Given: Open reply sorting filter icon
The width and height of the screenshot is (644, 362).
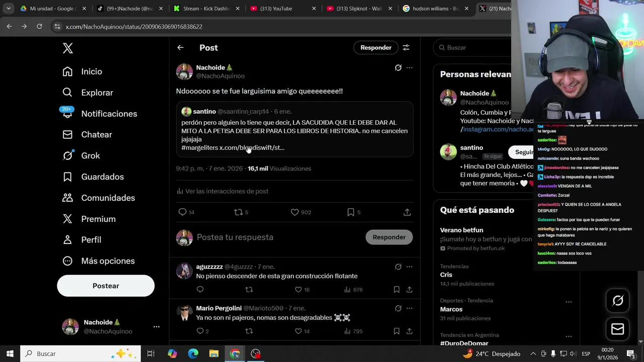Looking at the screenshot, I should coord(406,47).
